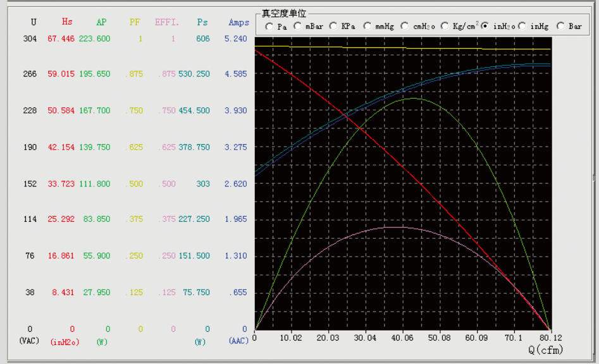Viewport: 599px width, 364px height.
Task: Click the peak of the green curve
Action: (x=413, y=98)
